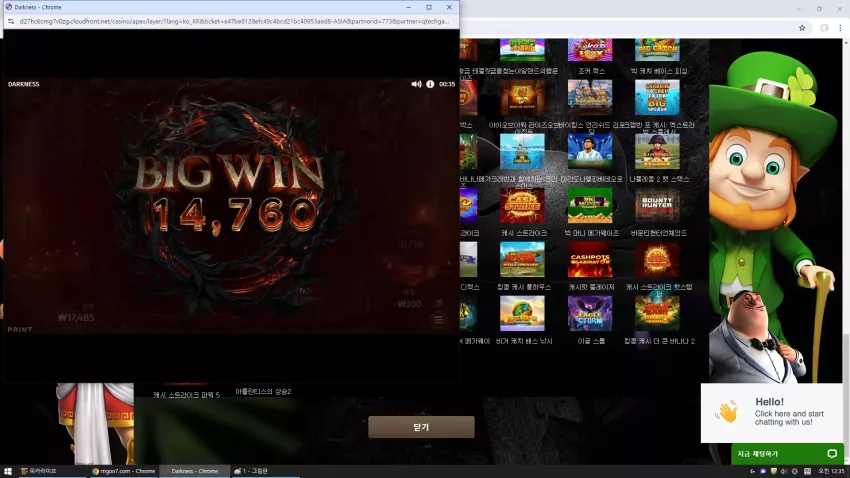Screen dimensions: 850x478
Task: Open the Cashpots Blazinator game
Action: [590, 260]
